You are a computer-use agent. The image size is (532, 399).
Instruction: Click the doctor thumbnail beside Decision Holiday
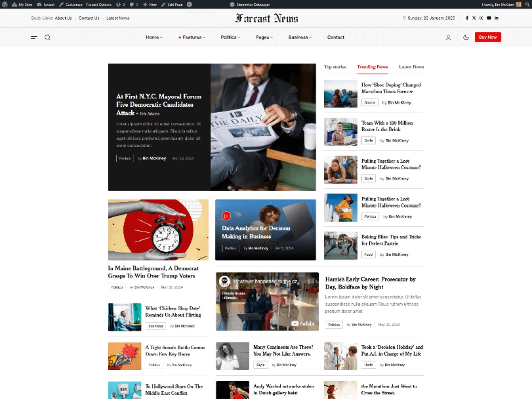pyautogui.click(x=340, y=356)
